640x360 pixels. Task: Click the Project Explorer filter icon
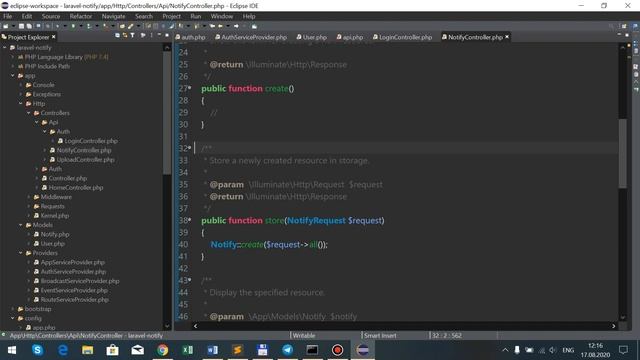(133, 36)
